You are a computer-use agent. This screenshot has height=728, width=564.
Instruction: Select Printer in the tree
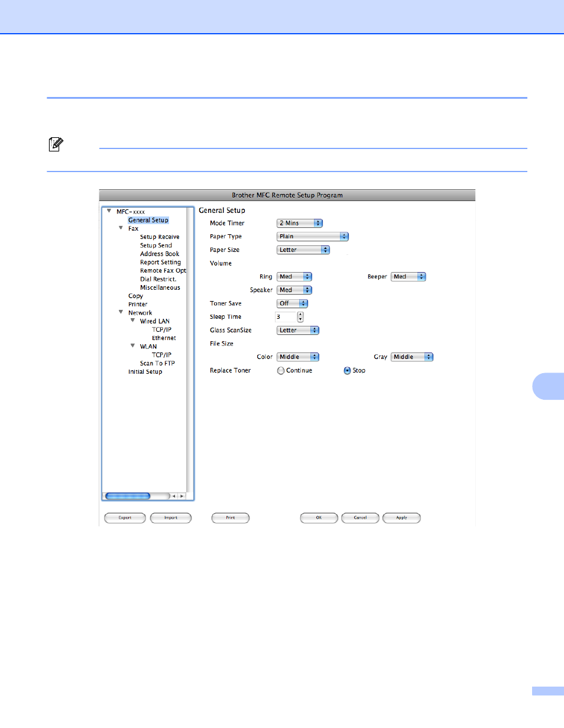tap(138, 304)
